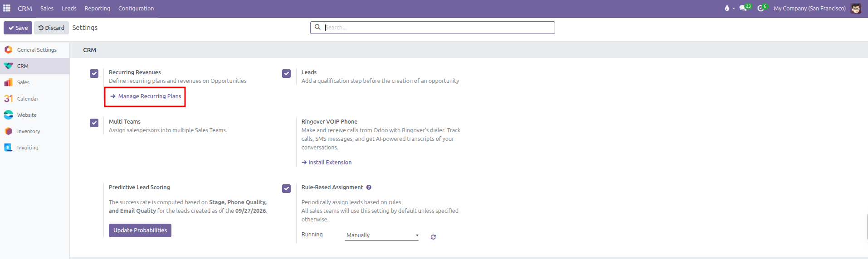Select the Website sidebar tab

point(34,115)
